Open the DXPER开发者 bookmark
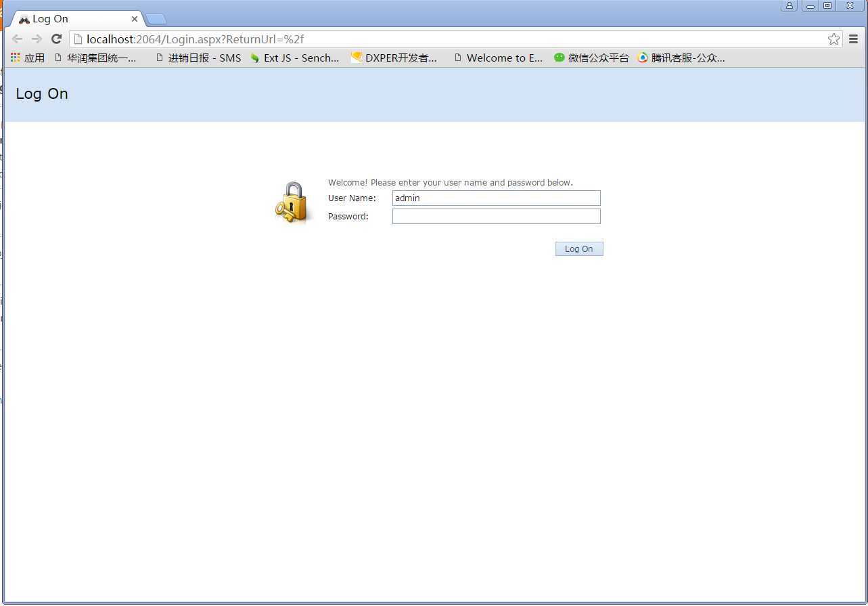Image resolution: width=868 pixels, height=606 pixels. [x=394, y=58]
